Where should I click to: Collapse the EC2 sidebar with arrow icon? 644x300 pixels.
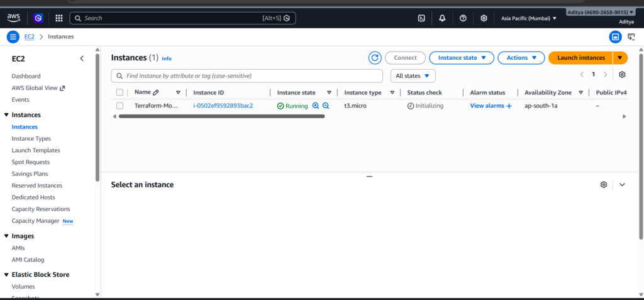tap(82, 58)
